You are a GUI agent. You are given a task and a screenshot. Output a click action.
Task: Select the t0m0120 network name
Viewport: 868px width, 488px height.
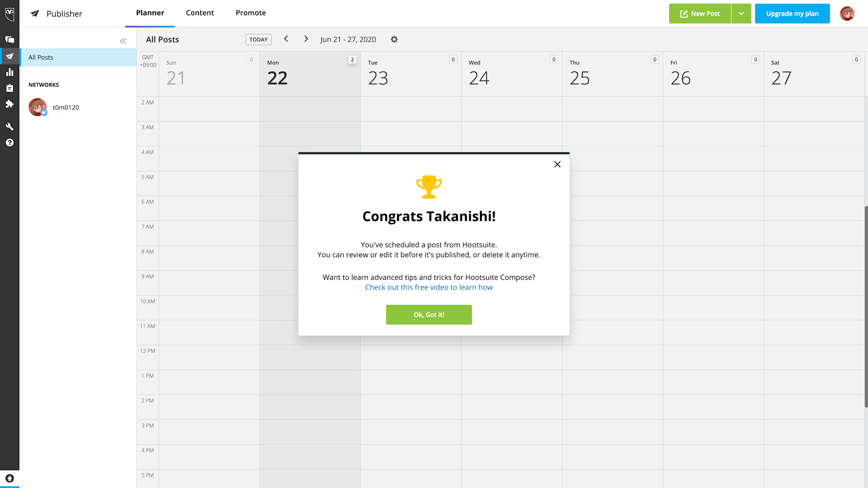tap(66, 107)
